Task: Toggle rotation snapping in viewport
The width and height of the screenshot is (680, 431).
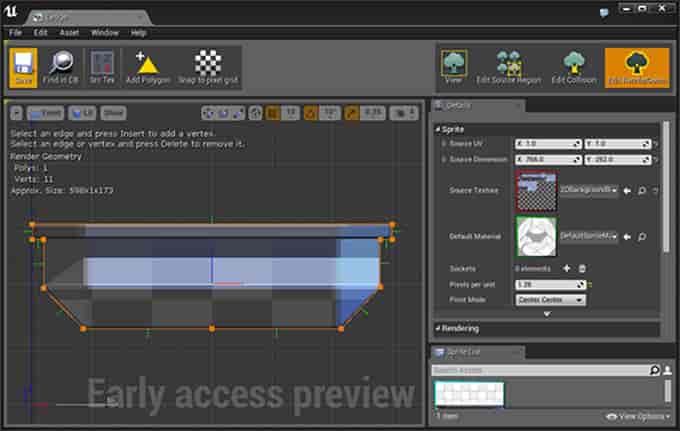Action: click(x=310, y=113)
